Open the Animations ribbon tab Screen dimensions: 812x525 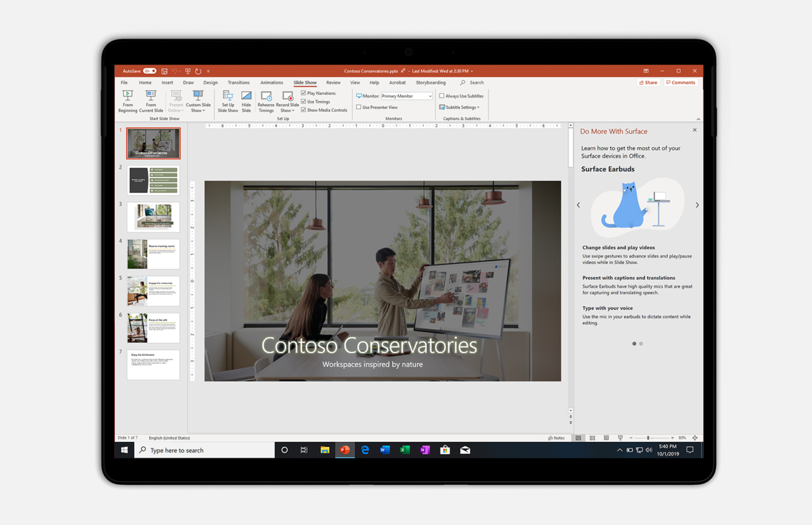272,82
